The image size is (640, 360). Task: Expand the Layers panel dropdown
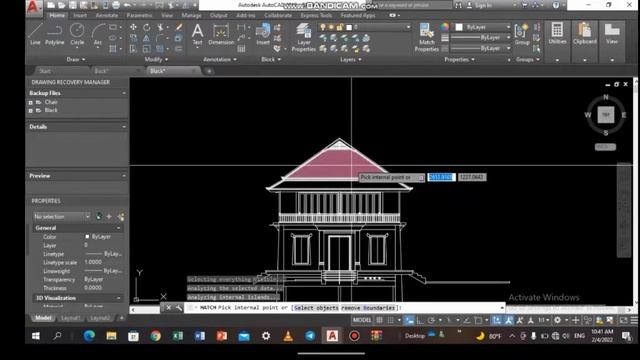(x=351, y=59)
